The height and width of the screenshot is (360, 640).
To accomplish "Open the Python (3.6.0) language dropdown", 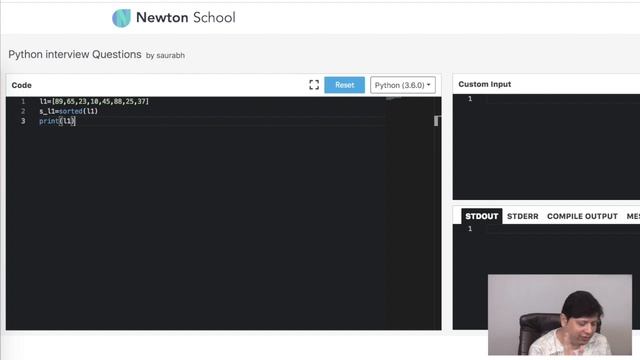I will (403, 85).
